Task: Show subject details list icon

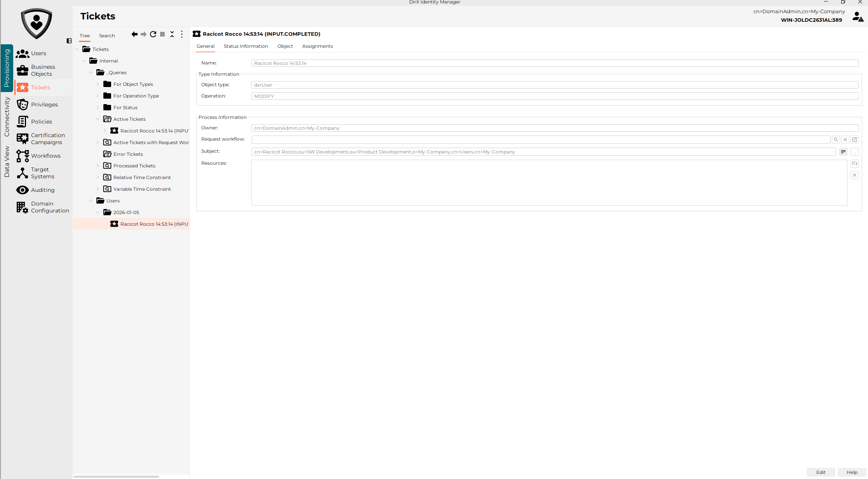Action: (x=843, y=152)
